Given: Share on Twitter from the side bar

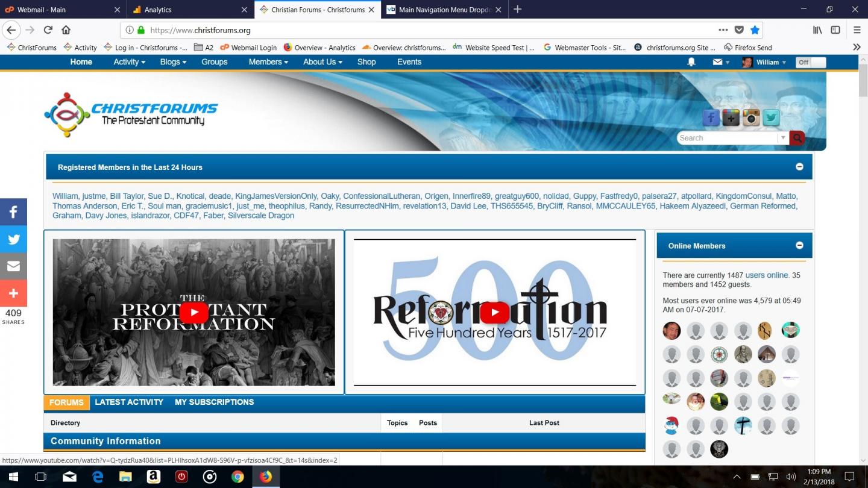Looking at the screenshot, I should (x=13, y=239).
